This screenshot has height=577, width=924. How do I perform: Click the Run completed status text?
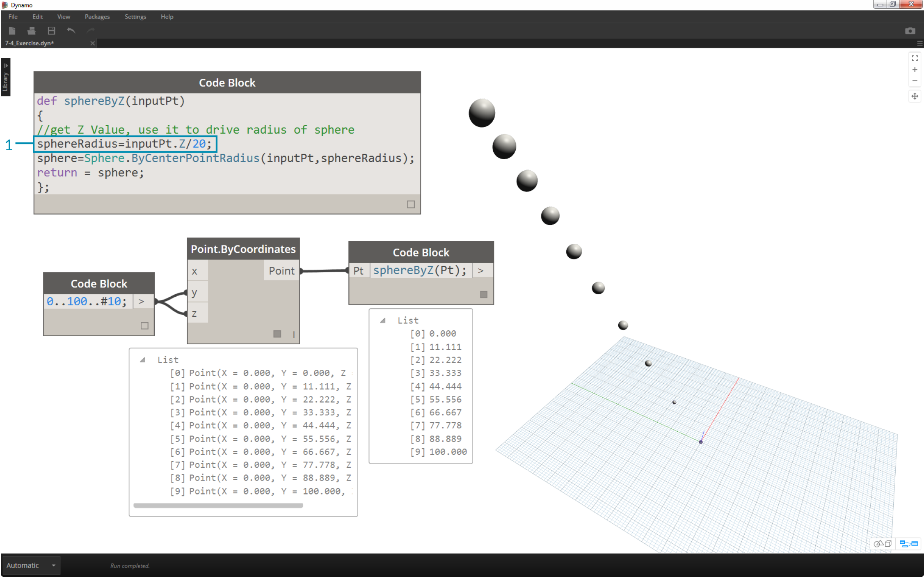pos(130,566)
